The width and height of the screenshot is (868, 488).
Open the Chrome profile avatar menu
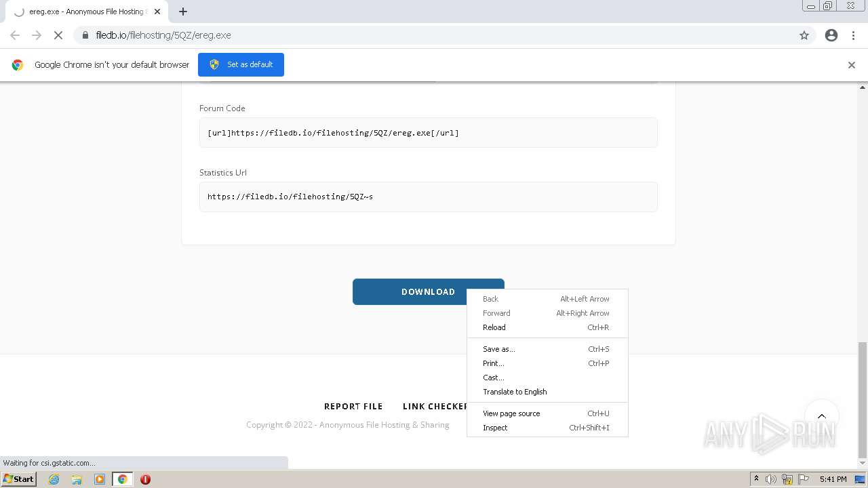click(831, 35)
